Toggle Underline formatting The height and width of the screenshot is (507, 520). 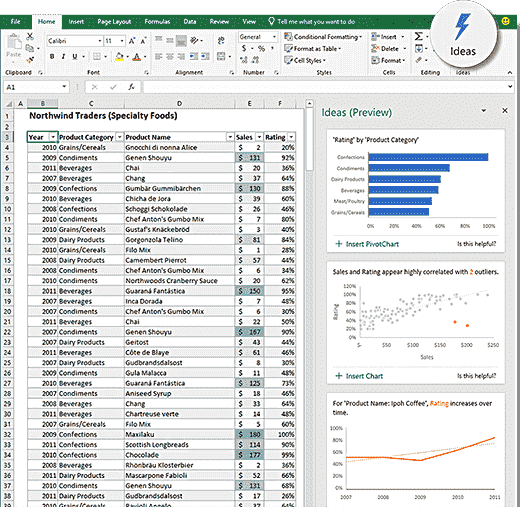coord(75,57)
